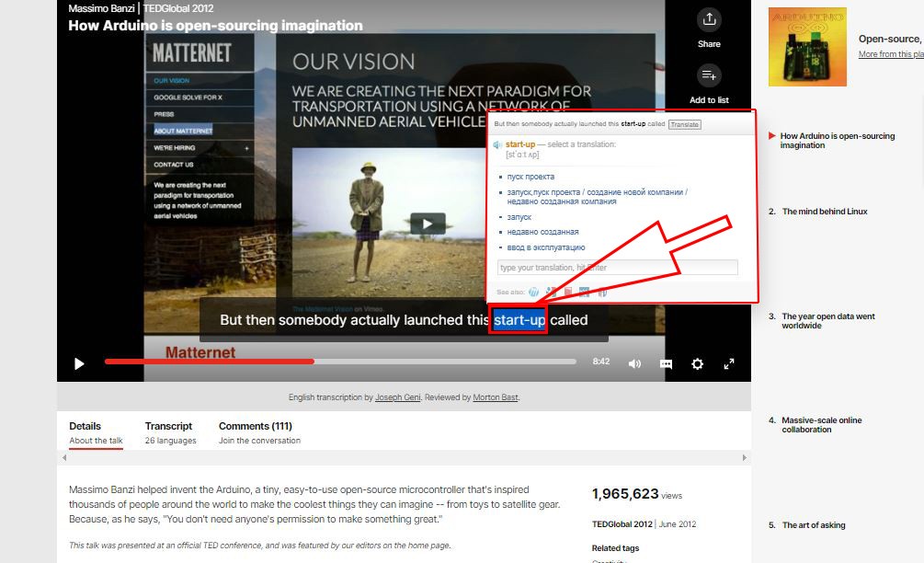Click the Translate button in popup
924x563 pixels.
pos(685,124)
